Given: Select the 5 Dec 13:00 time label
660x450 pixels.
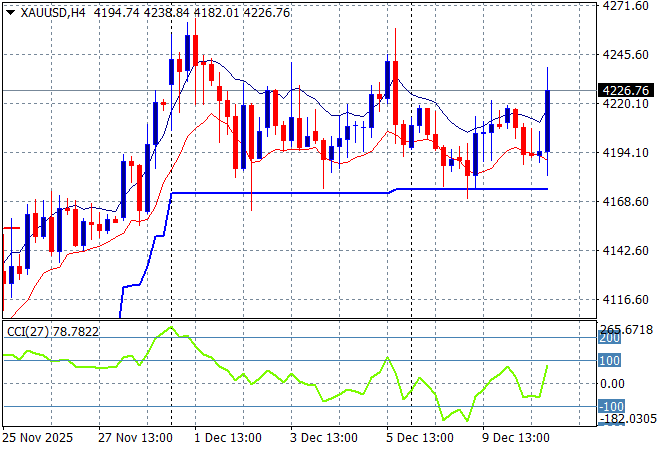Looking at the screenshot, I should click(x=421, y=437).
